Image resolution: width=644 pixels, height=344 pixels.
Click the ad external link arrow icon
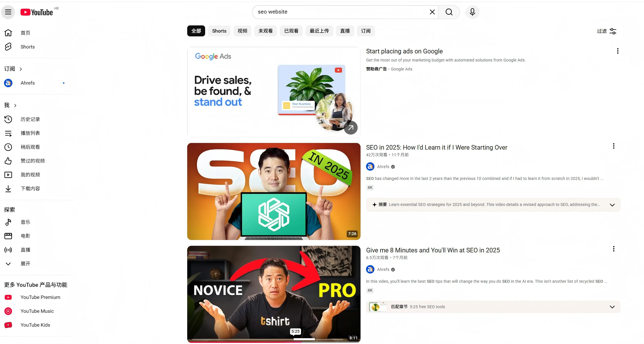click(350, 128)
